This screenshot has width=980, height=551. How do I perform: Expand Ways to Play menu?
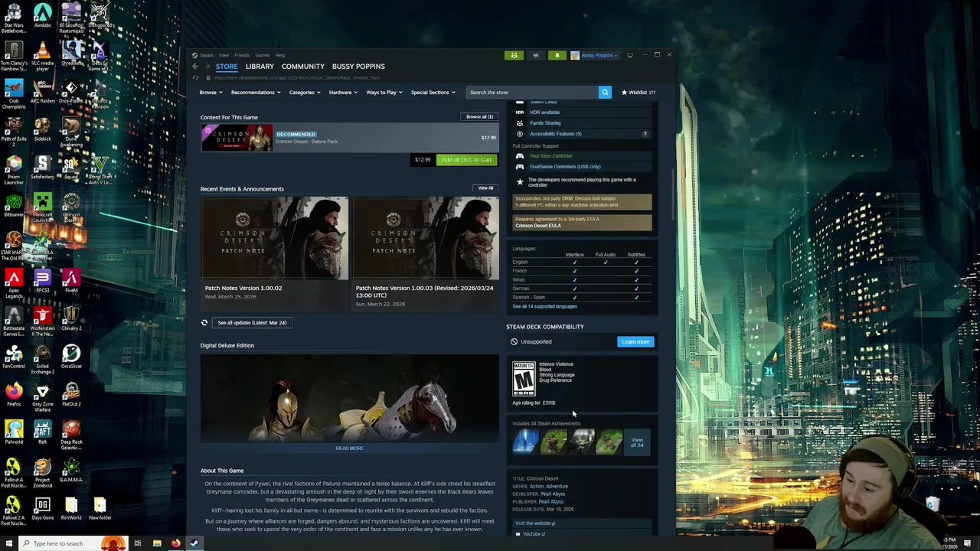pyautogui.click(x=384, y=93)
